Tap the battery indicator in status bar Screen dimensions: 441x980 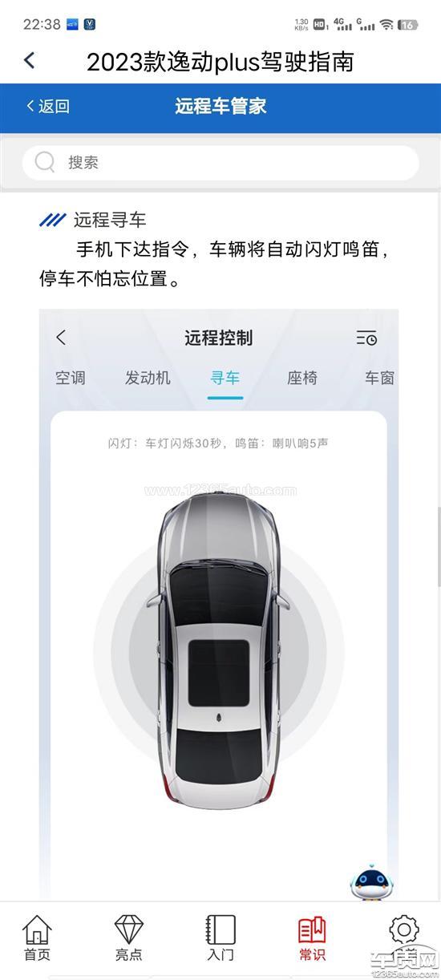(x=408, y=25)
